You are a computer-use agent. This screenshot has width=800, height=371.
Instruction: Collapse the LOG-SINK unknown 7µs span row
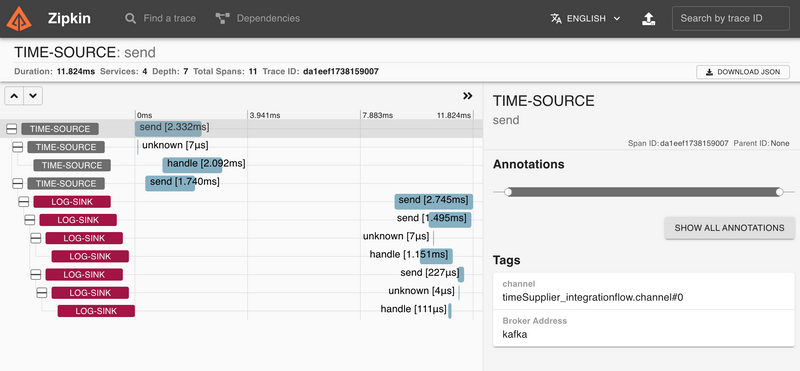click(36, 238)
